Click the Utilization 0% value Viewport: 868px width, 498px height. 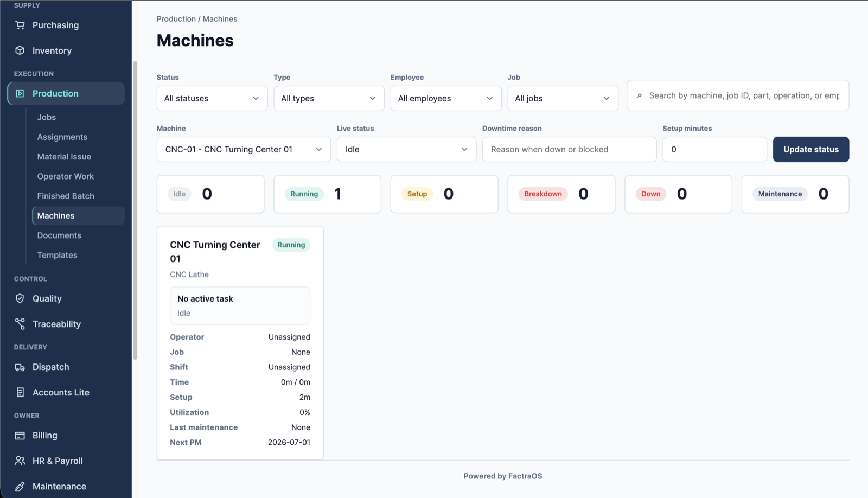point(305,412)
